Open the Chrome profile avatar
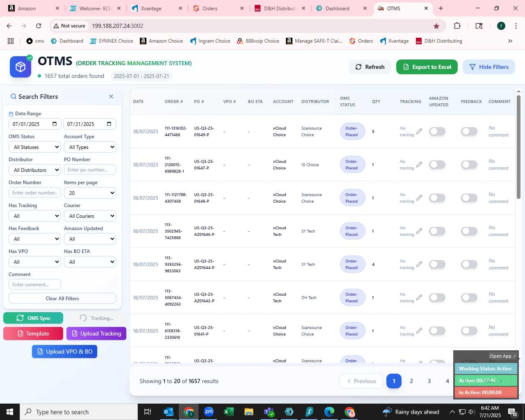Viewport: 525px width, 420px height. [x=501, y=26]
